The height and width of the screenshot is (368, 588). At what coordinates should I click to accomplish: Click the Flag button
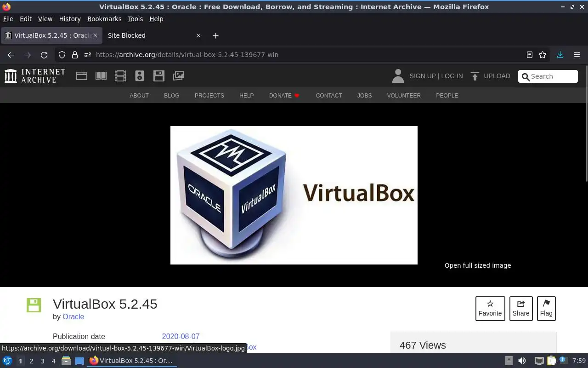[546, 309]
